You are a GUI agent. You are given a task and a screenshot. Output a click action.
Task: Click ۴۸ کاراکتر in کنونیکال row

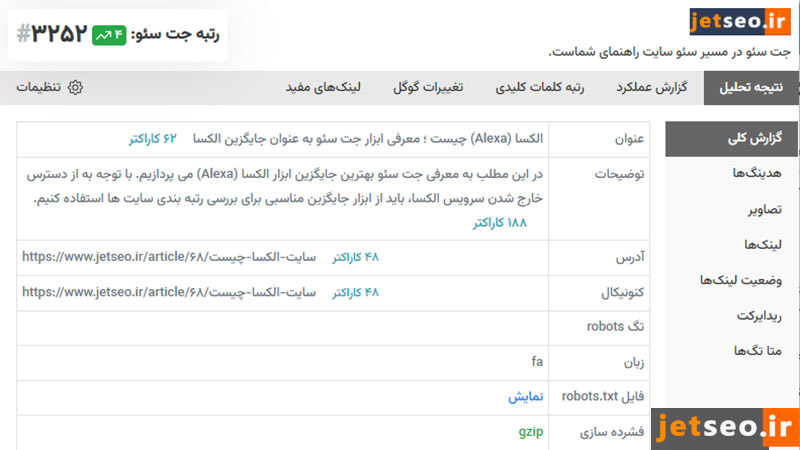click(x=356, y=293)
